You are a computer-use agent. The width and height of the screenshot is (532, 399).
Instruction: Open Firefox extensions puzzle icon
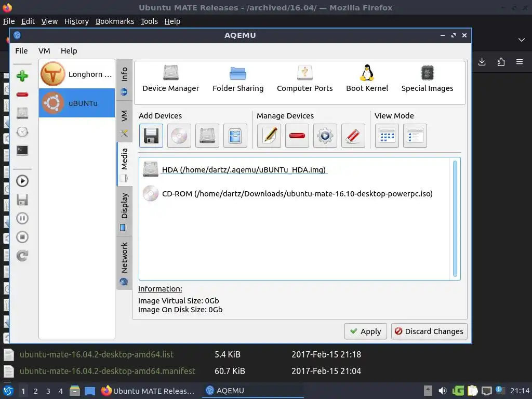pos(501,62)
